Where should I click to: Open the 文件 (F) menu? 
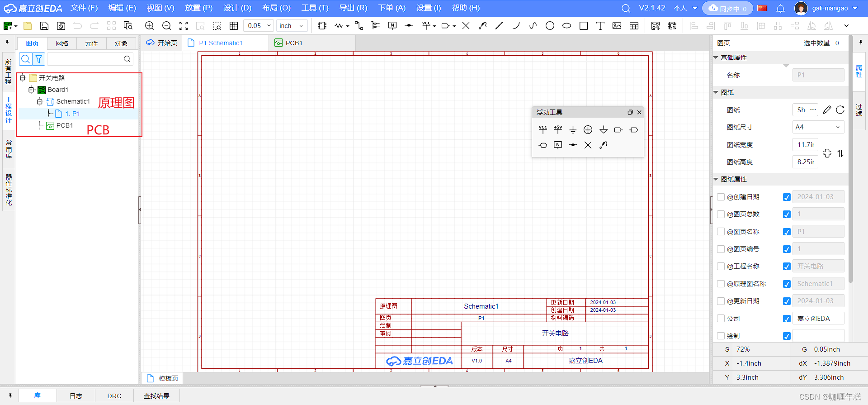(84, 8)
